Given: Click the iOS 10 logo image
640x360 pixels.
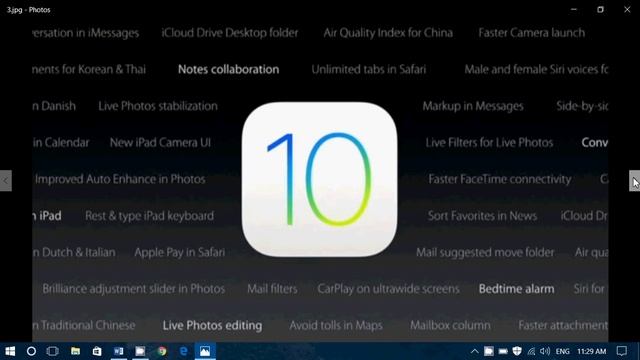Looking at the screenshot, I should [319, 180].
